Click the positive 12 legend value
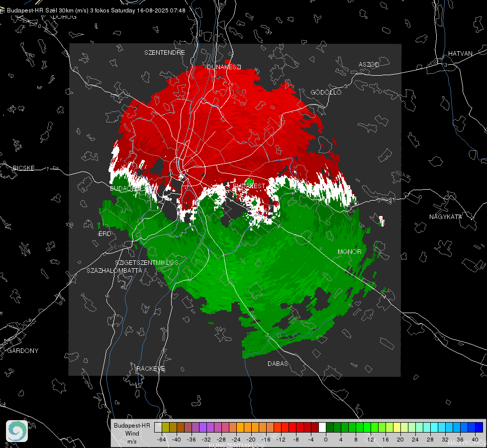487x448 pixels. coord(371,440)
